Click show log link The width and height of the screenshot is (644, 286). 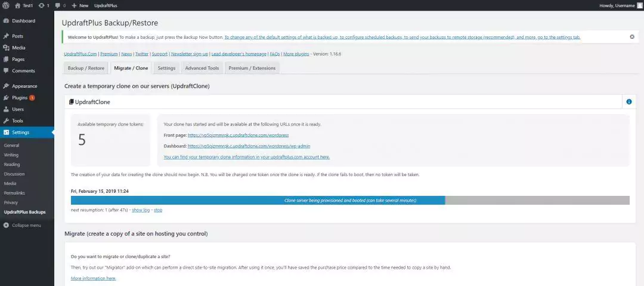141,210
